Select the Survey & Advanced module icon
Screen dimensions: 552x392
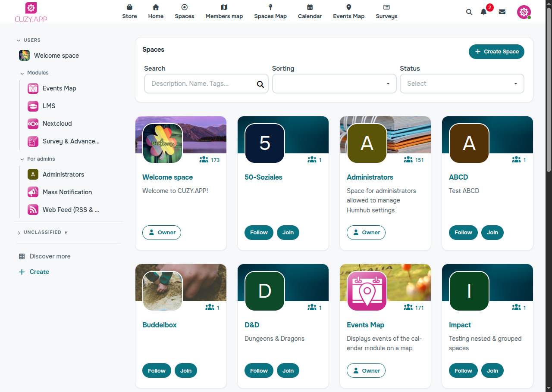pos(33,141)
